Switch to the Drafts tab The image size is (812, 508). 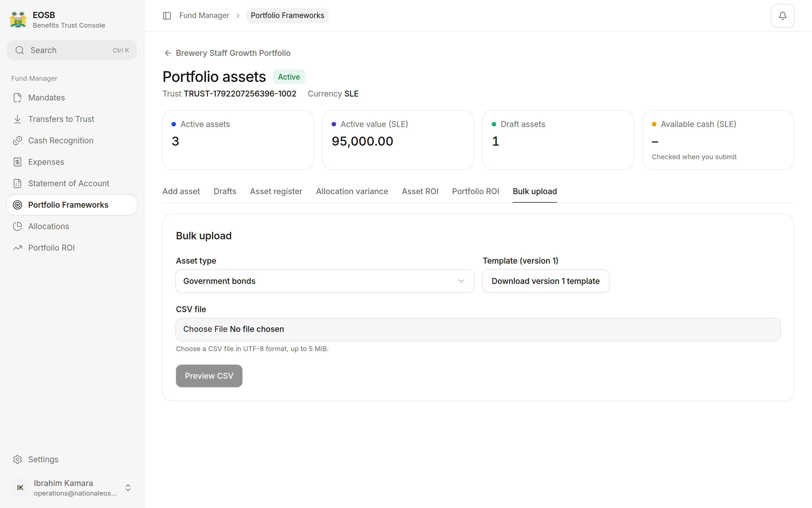point(225,191)
